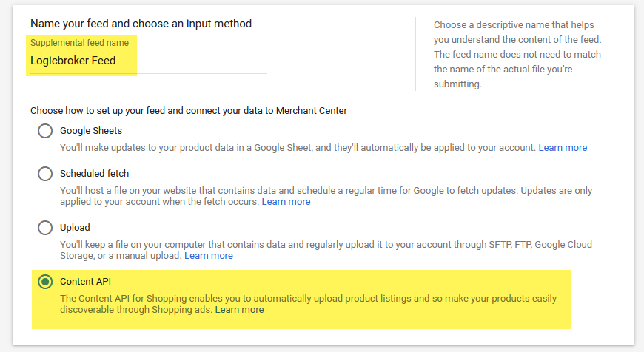The width and height of the screenshot is (644, 352).
Task: Click the 'Supplemental feed name' field label
Action: point(79,43)
